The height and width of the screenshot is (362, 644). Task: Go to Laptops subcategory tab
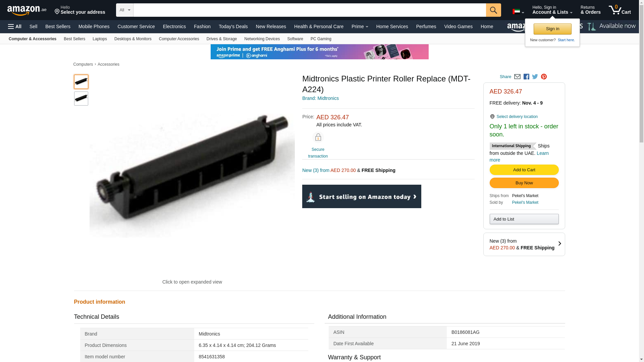100,39
